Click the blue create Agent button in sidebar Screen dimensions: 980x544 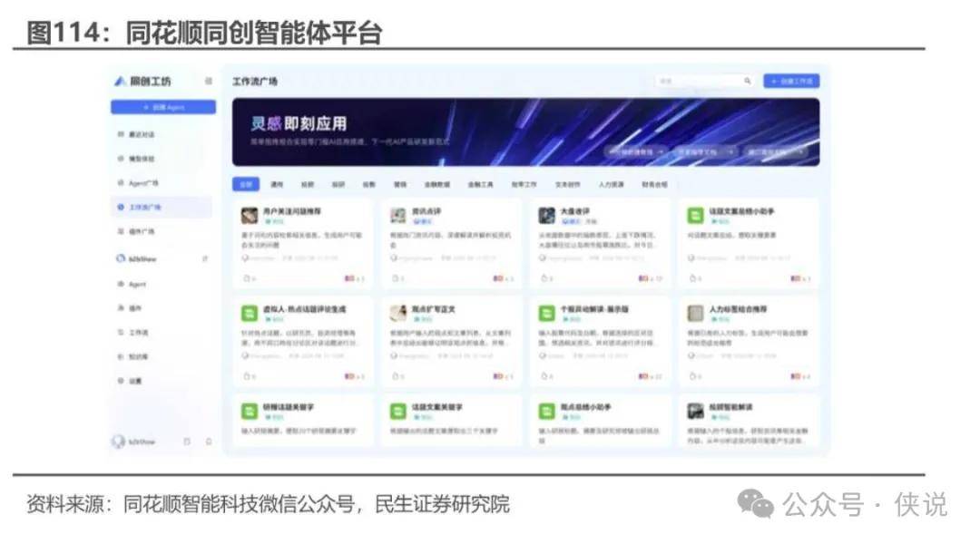click(163, 107)
